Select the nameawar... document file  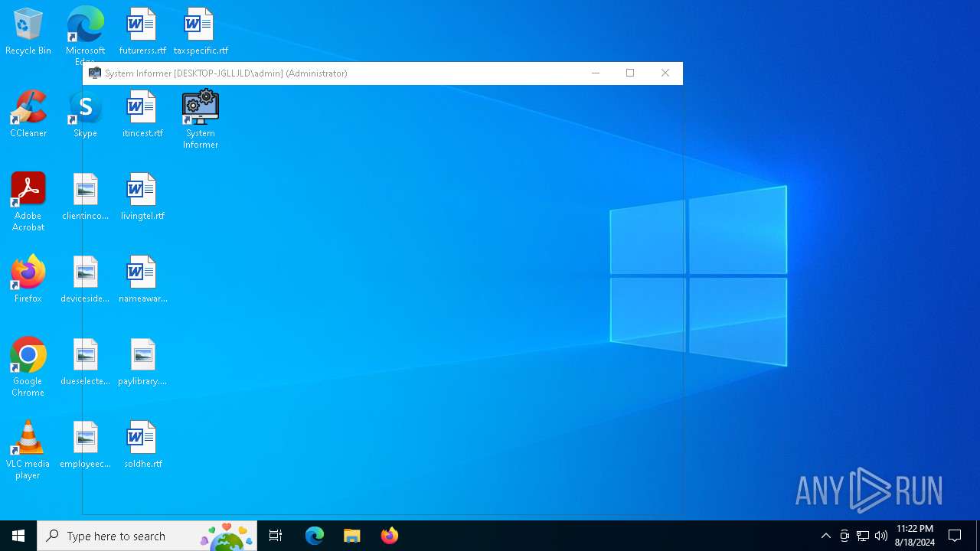point(142,279)
